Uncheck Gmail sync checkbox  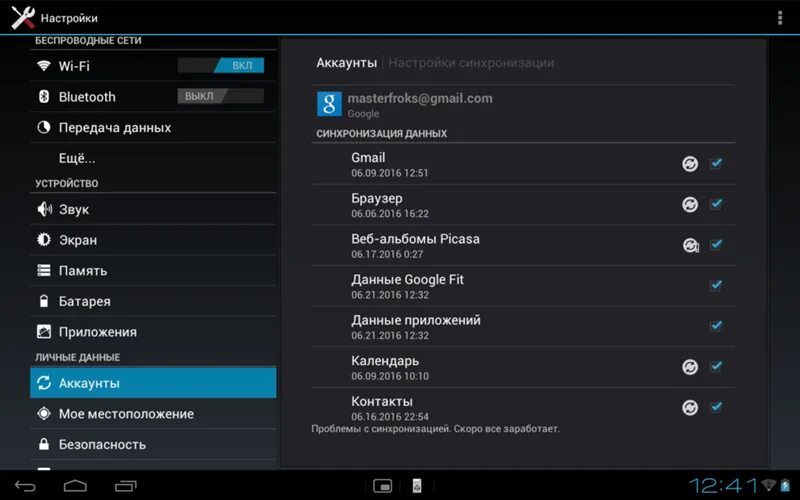tap(716, 163)
